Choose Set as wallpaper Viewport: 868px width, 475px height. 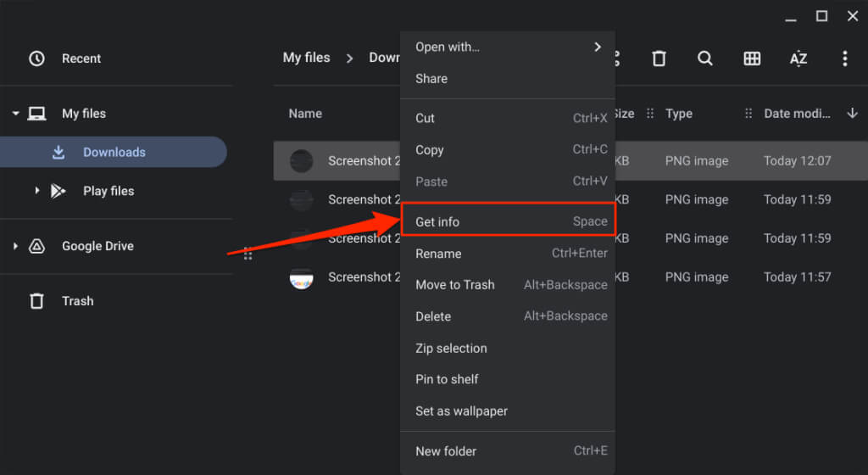(x=461, y=411)
